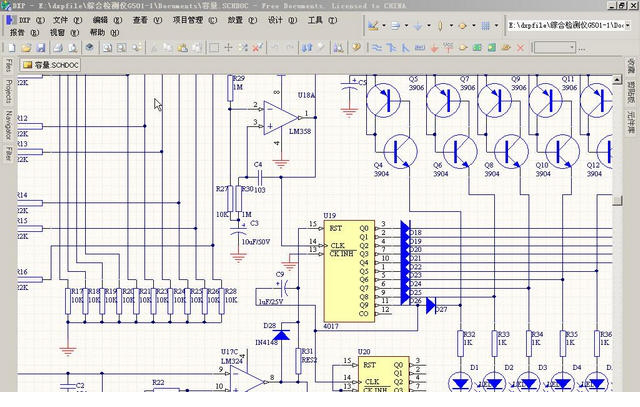Viewport: 640px width, 407px height.
Task: Zoom to selected objects using the toolbar icon
Action: pos(137,48)
